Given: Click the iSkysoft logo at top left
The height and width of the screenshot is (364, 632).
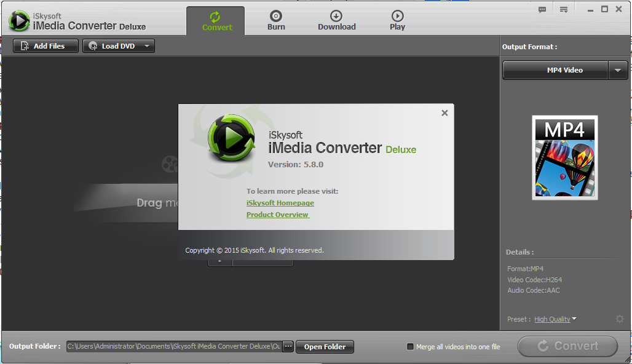Looking at the screenshot, I should click(x=20, y=21).
